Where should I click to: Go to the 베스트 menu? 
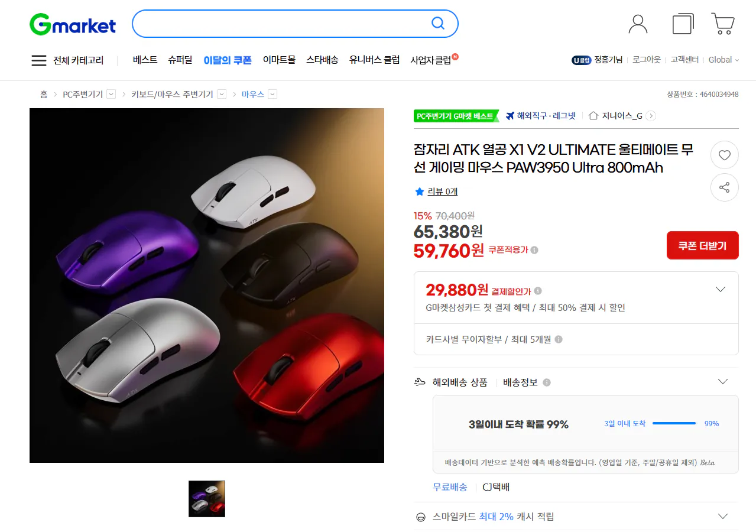click(x=145, y=60)
